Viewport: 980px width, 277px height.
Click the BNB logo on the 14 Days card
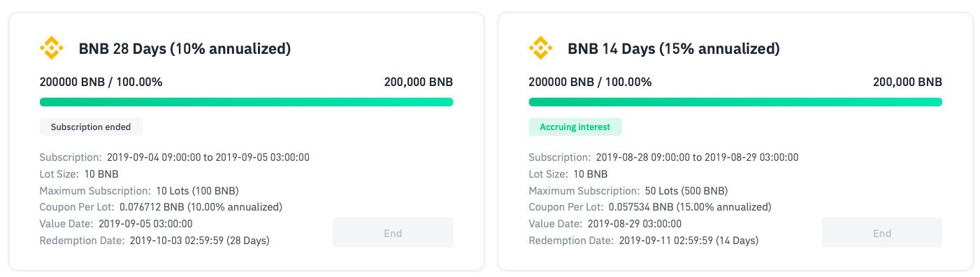[540, 48]
